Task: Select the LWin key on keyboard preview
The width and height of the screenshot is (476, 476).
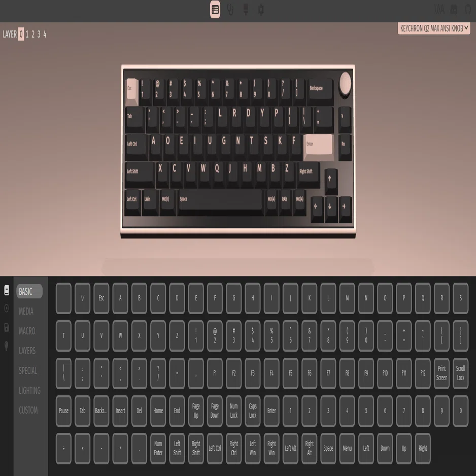Action: click(150, 202)
